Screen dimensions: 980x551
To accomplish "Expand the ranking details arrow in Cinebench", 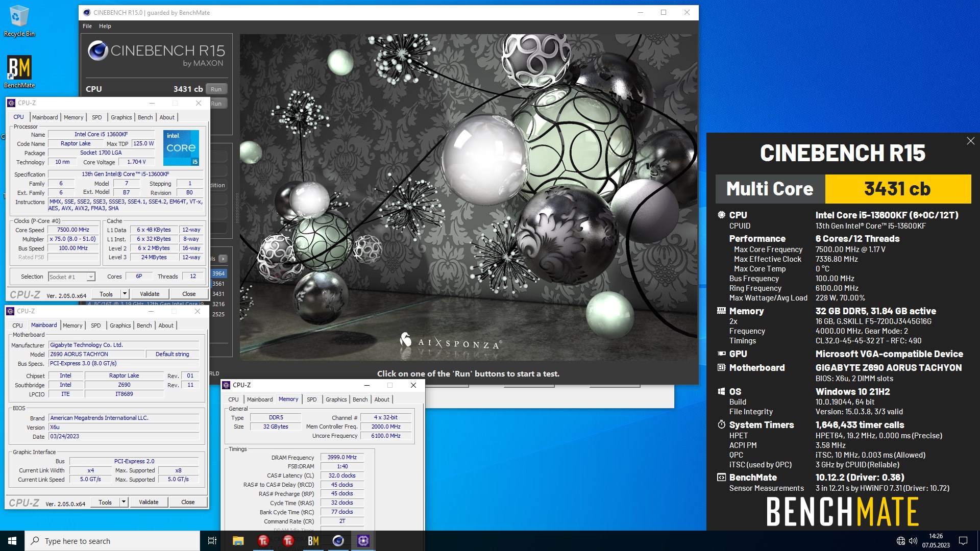I will point(223,259).
